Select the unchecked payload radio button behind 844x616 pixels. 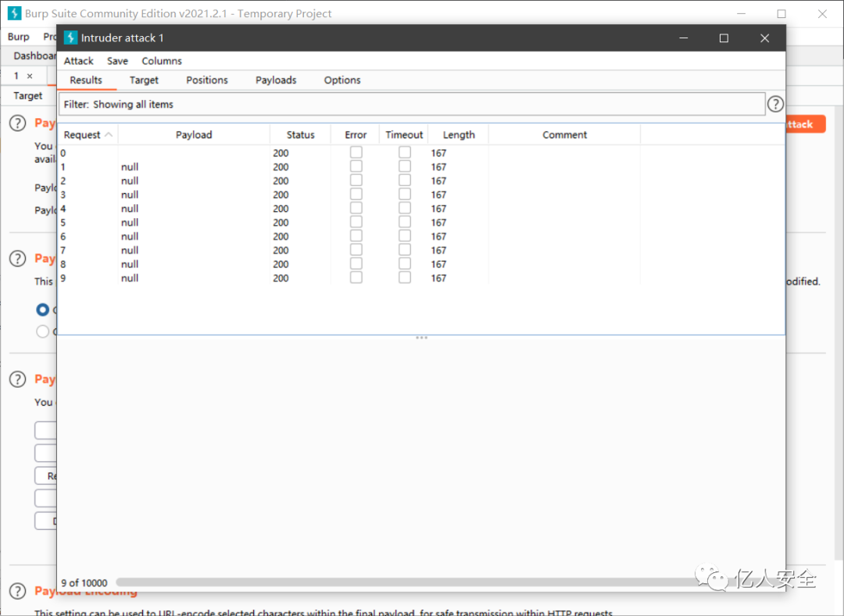click(42, 331)
